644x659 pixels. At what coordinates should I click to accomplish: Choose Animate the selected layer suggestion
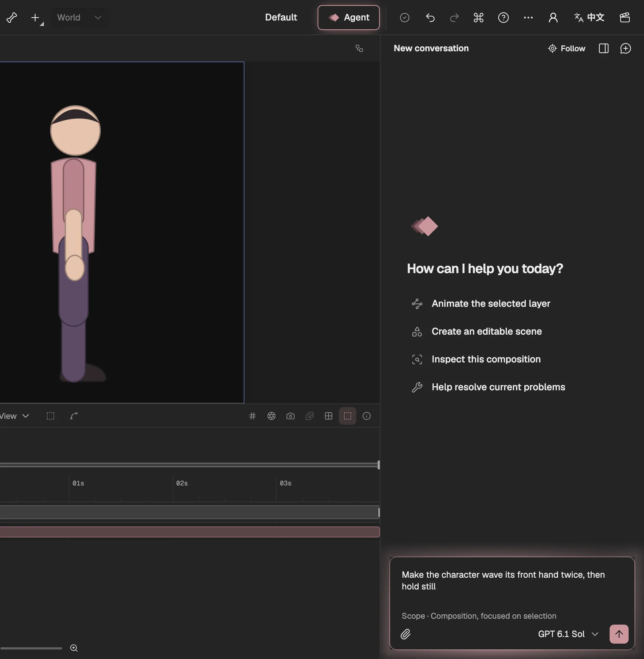pos(481,304)
